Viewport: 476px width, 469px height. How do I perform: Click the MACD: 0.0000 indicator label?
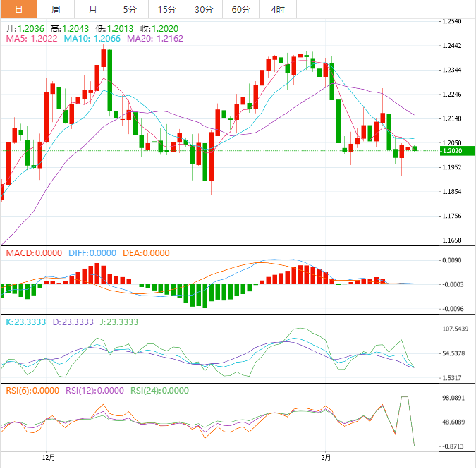(x=34, y=253)
